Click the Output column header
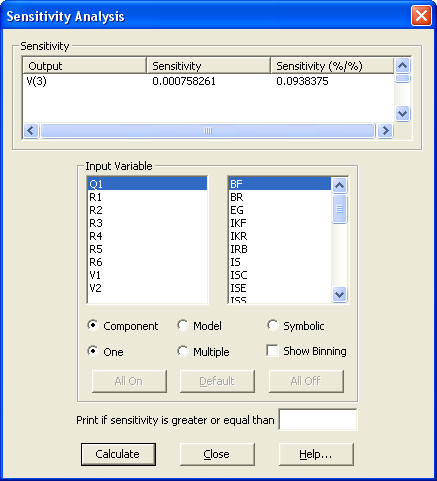This screenshot has width=437, height=481. (84, 66)
